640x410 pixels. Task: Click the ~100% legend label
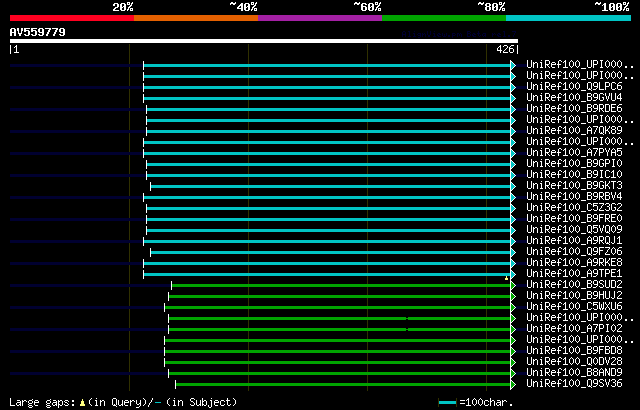612,7
